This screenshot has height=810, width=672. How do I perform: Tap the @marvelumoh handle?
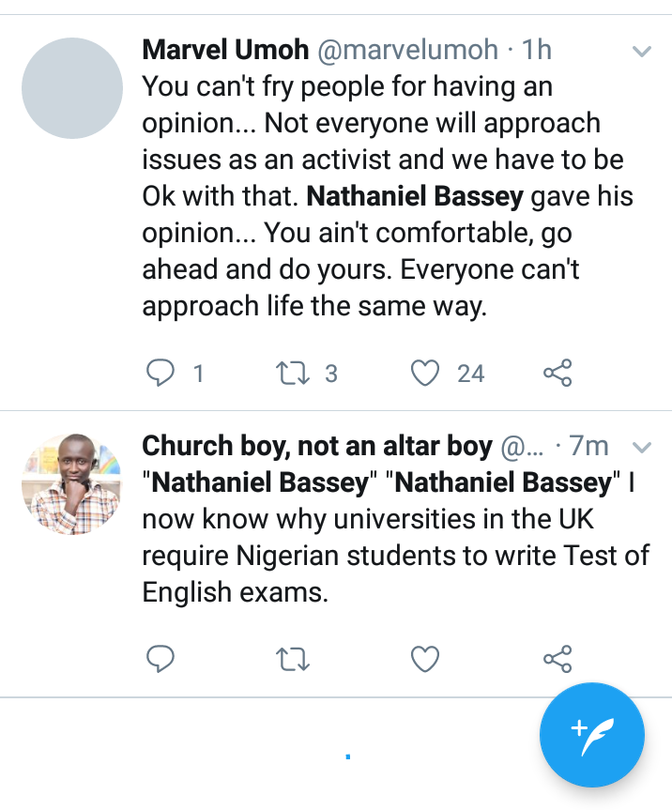pos(408,51)
